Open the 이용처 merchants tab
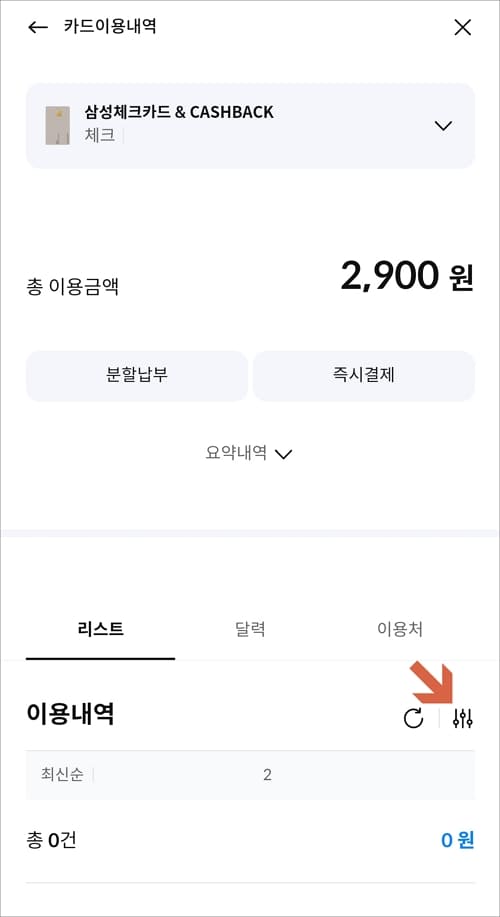 (400, 629)
